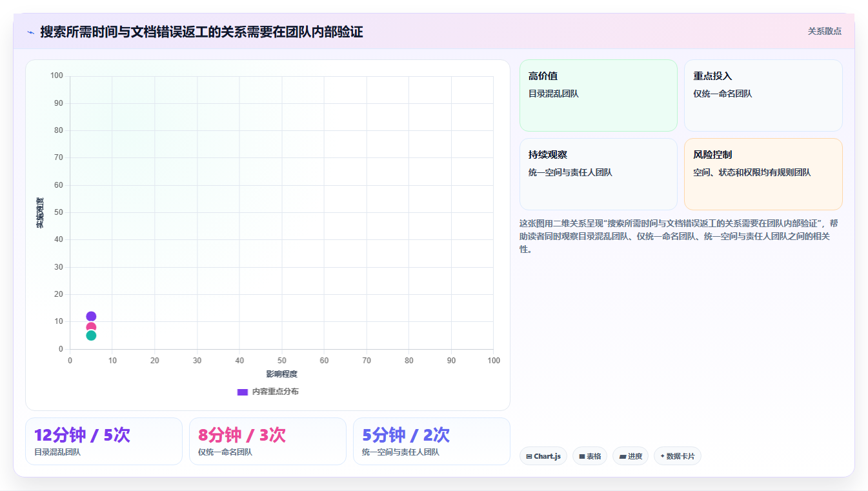The image size is (868, 491).
Task: Click the 实施难度 y-axis label
Action: click(40, 213)
